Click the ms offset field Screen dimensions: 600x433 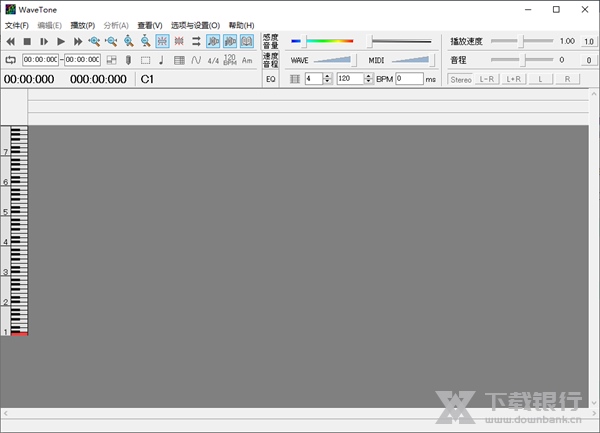(409, 79)
